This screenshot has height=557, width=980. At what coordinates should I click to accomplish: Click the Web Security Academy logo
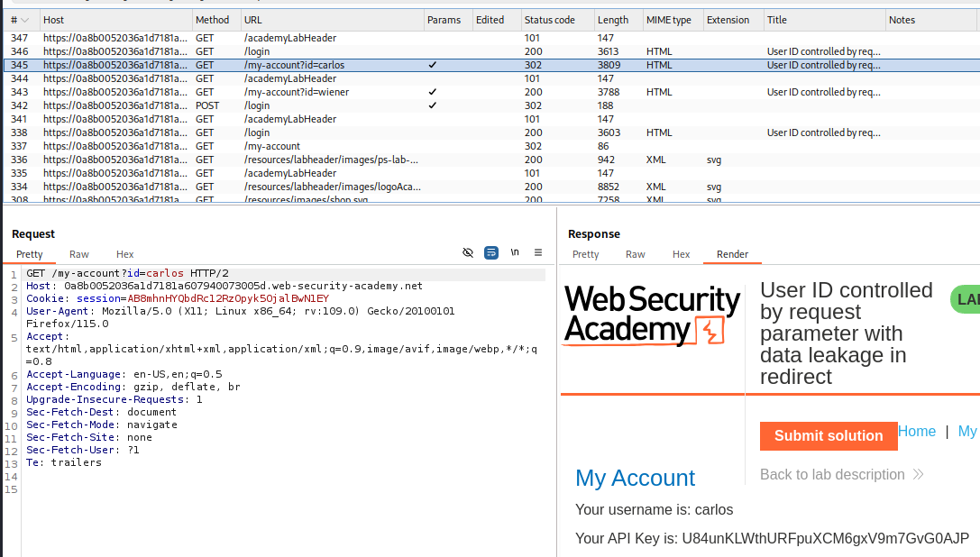coord(652,315)
